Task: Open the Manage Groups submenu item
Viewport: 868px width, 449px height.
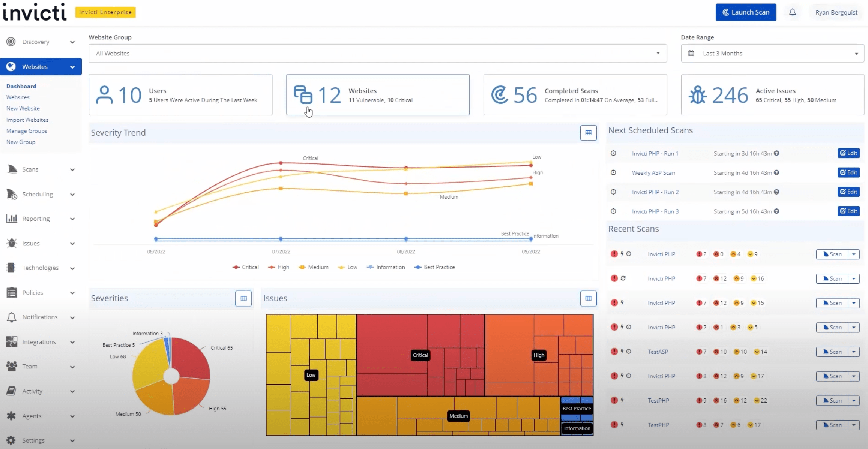Action: click(x=27, y=131)
